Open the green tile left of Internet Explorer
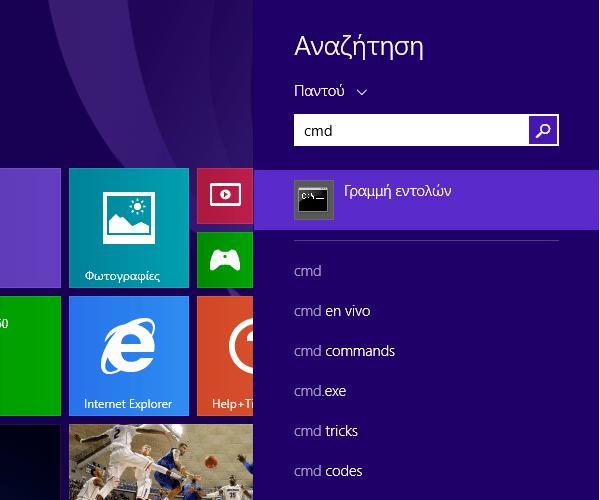The width and height of the screenshot is (600, 500). click(x=30, y=355)
